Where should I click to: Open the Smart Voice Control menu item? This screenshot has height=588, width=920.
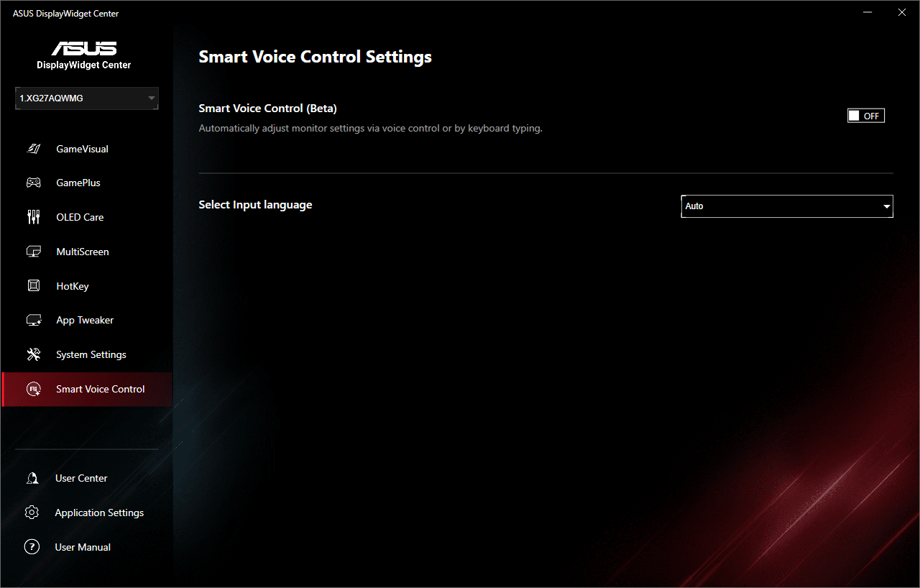(x=87, y=390)
